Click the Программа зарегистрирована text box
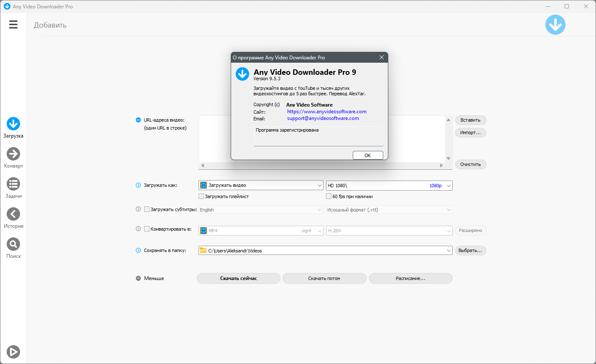The width and height of the screenshot is (596, 364). [x=318, y=136]
